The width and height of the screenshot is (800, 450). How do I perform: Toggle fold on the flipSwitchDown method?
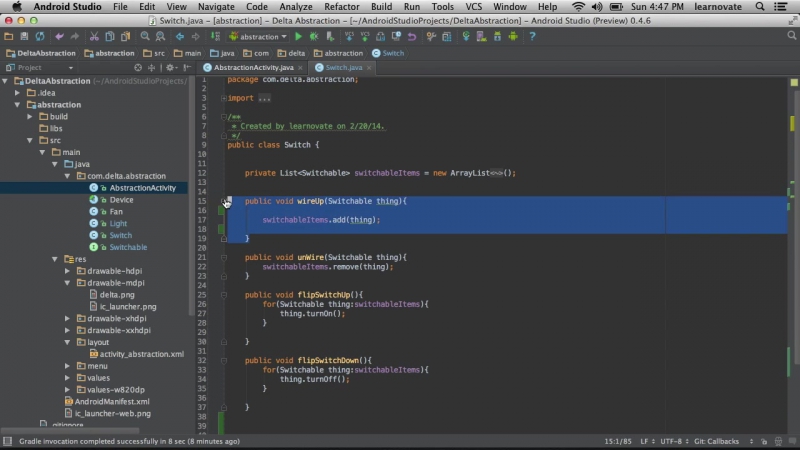tap(224, 361)
